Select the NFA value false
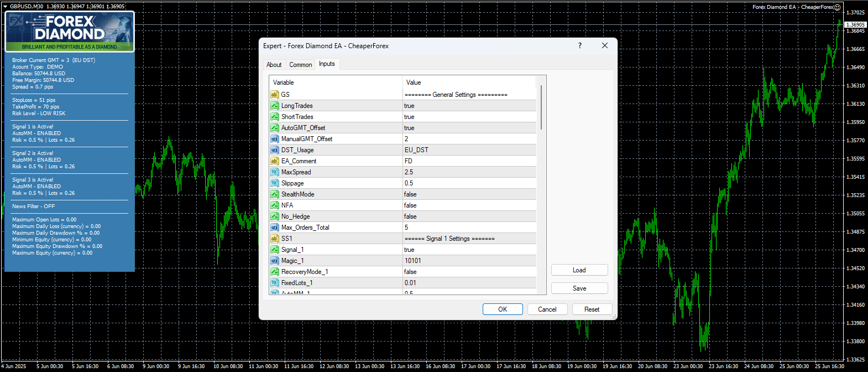Viewport: 868px width, 372px height. 410,205
